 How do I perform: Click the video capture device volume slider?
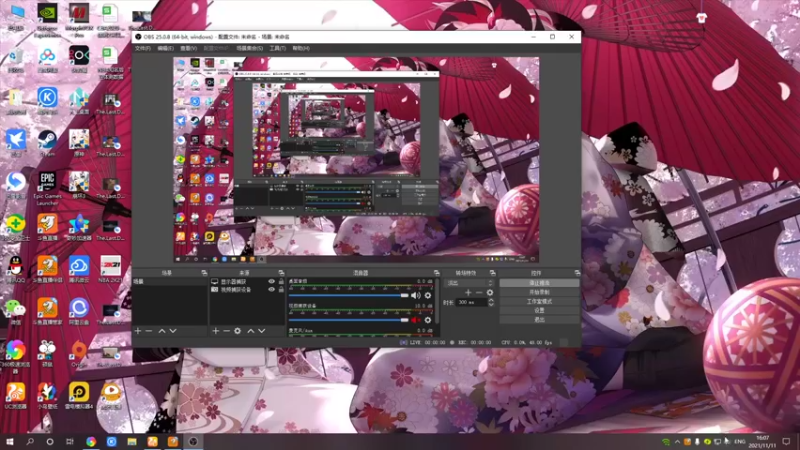[x=349, y=320]
